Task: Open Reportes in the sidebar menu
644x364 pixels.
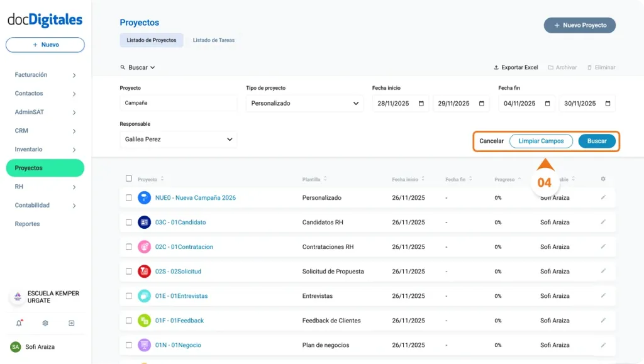Action: tap(28, 224)
